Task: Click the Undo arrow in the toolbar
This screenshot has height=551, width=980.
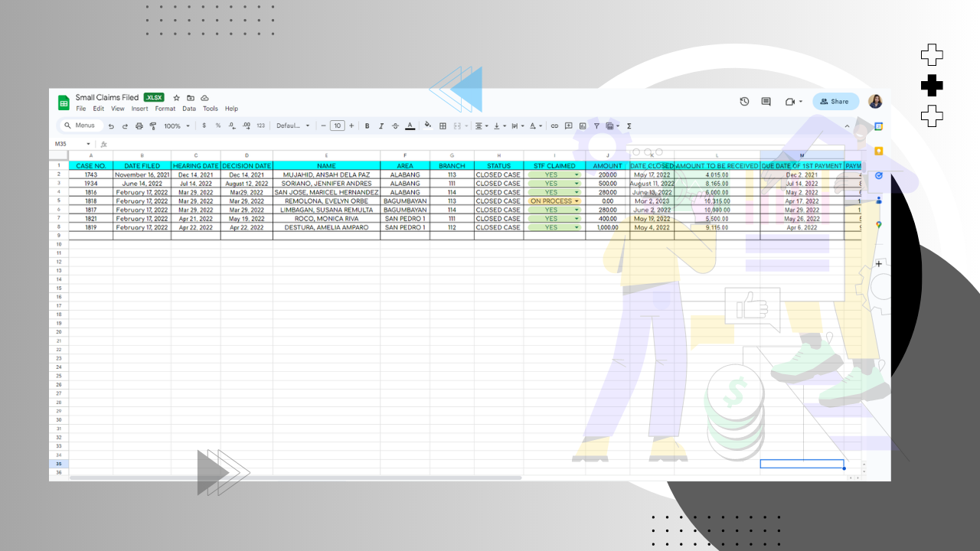Action: (111, 126)
